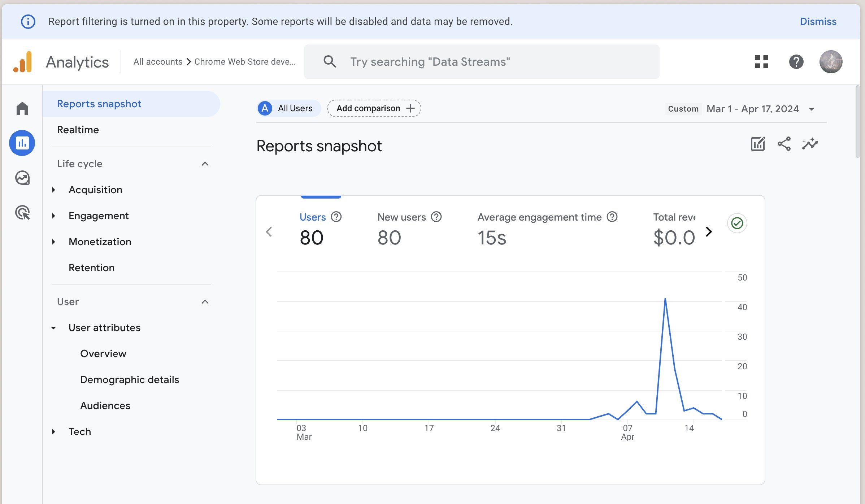Image resolution: width=865 pixels, height=504 pixels.
Task: Click the Mar 1 - Apr 17, 2024 date range
Action: (752, 109)
